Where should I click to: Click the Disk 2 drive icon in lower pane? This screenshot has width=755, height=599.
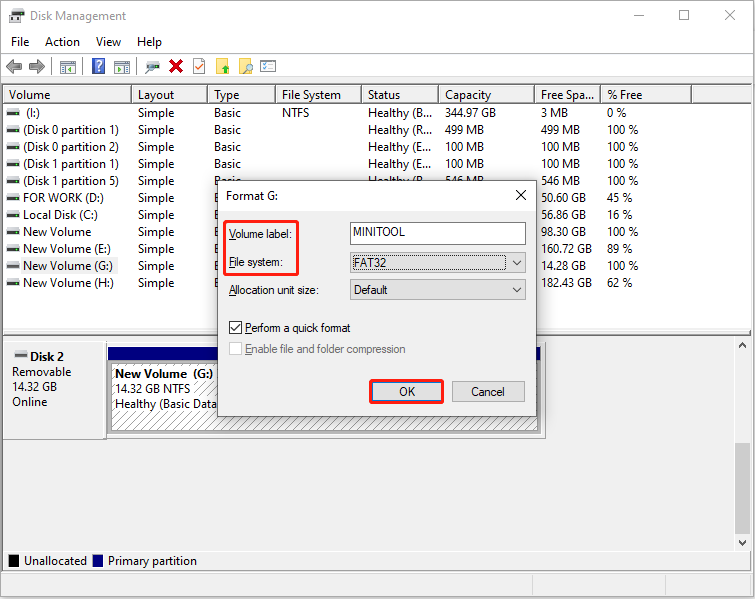pos(21,355)
